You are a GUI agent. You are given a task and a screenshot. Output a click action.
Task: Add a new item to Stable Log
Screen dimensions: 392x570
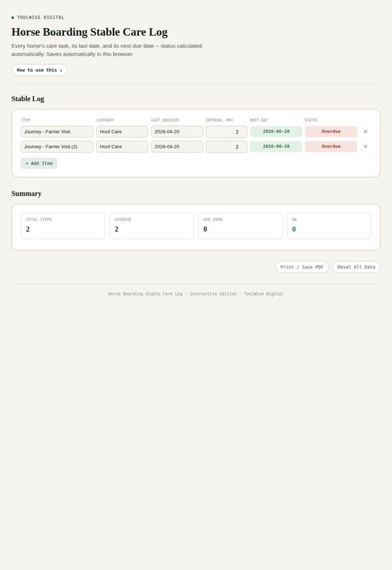pyautogui.click(x=39, y=163)
